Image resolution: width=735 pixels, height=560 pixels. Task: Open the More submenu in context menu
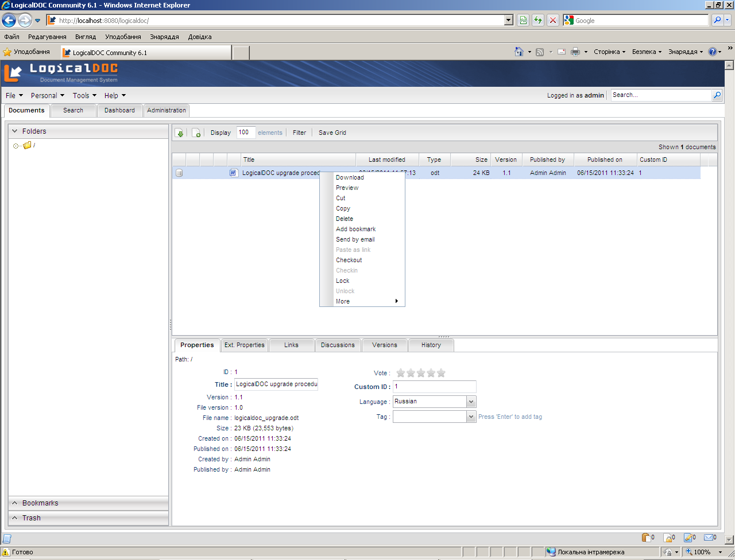click(x=362, y=301)
